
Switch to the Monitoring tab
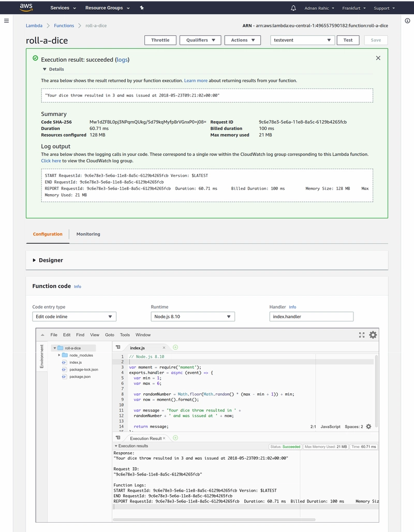(x=88, y=234)
